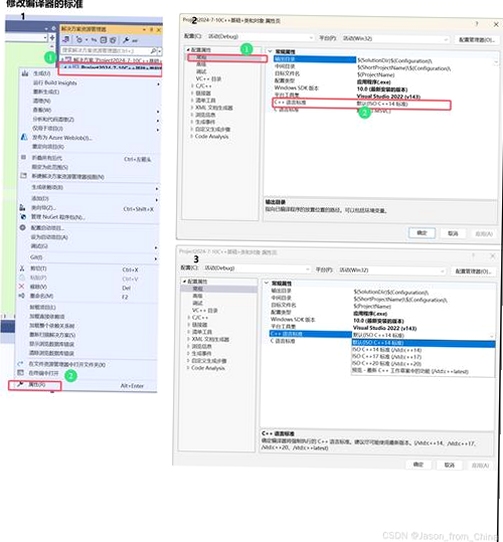Image resolution: width=503 pixels, height=542 pixels.
Task: Click the Collapse All icon in Solution Explorer toolbar
Action: [x=103, y=40]
